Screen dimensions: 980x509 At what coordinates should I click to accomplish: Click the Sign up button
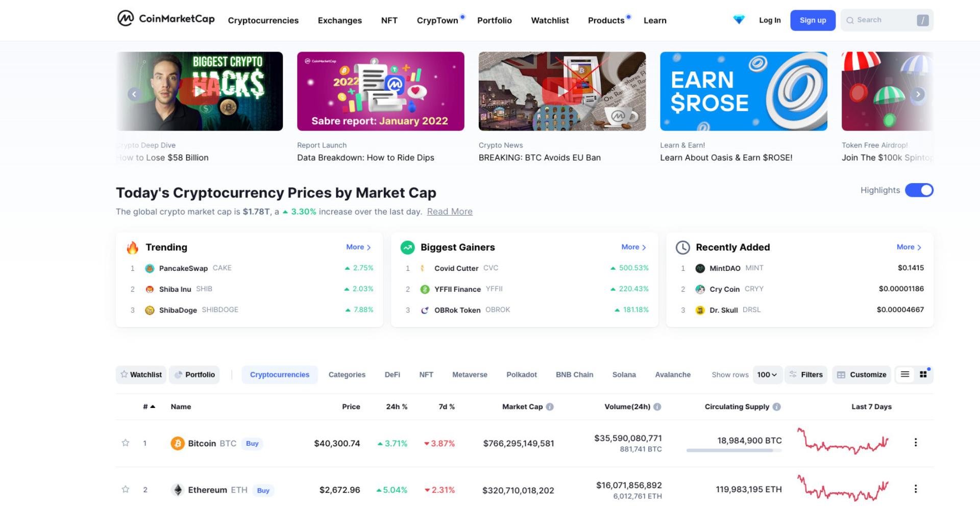tap(813, 20)
